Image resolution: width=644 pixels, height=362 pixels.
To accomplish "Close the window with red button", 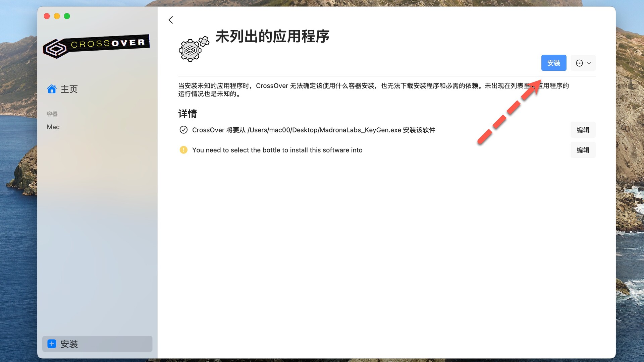I will coord(47,16).
